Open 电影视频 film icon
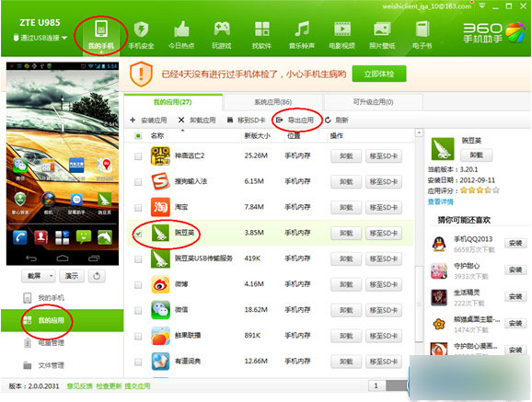Image resolution: width=532 pixels, height=402 pixels. 342,35
